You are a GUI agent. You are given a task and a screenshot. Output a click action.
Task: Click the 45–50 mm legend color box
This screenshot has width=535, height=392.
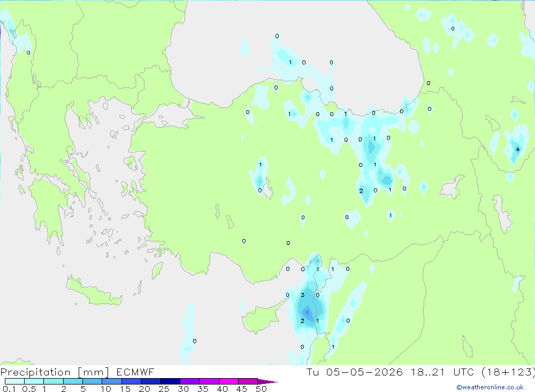pos(248,381)
